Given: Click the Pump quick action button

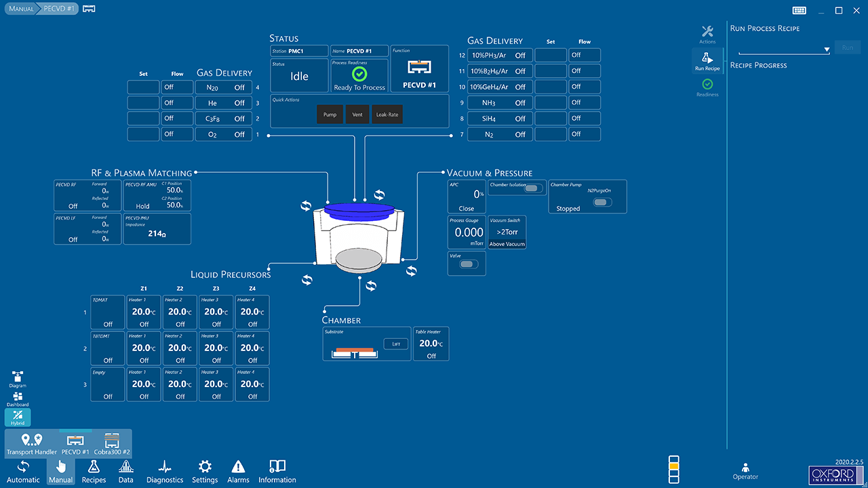Looking at the screenshot, I should 330,115.
